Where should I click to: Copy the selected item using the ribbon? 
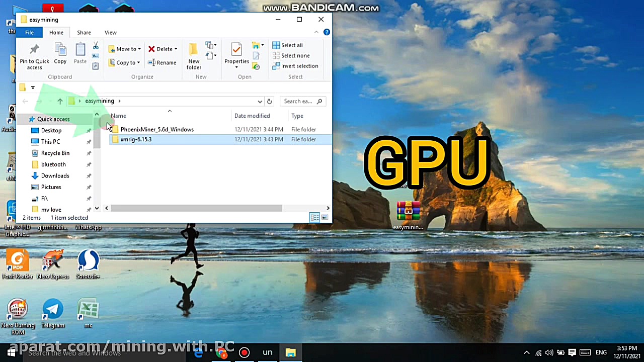(x=60, y=54)
